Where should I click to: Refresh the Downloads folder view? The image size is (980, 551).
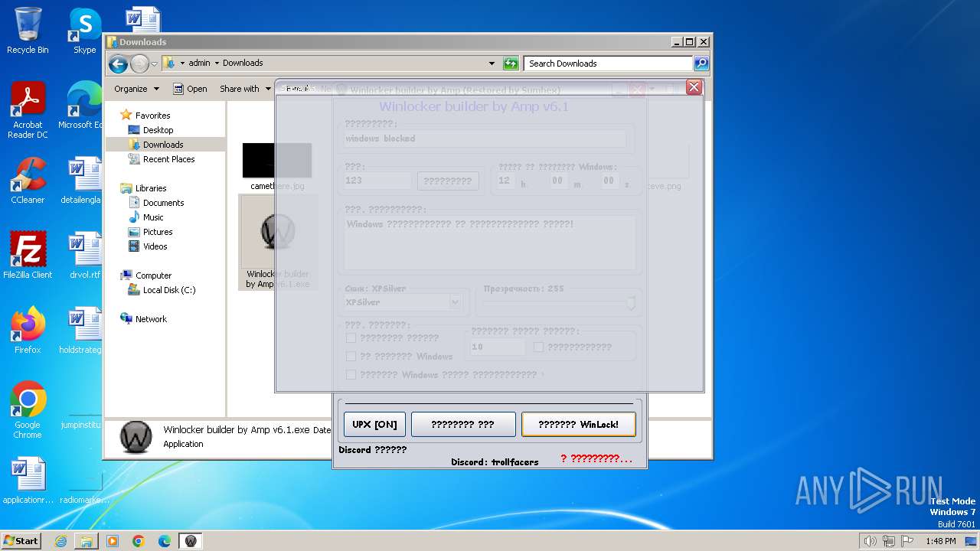point(511,64)
